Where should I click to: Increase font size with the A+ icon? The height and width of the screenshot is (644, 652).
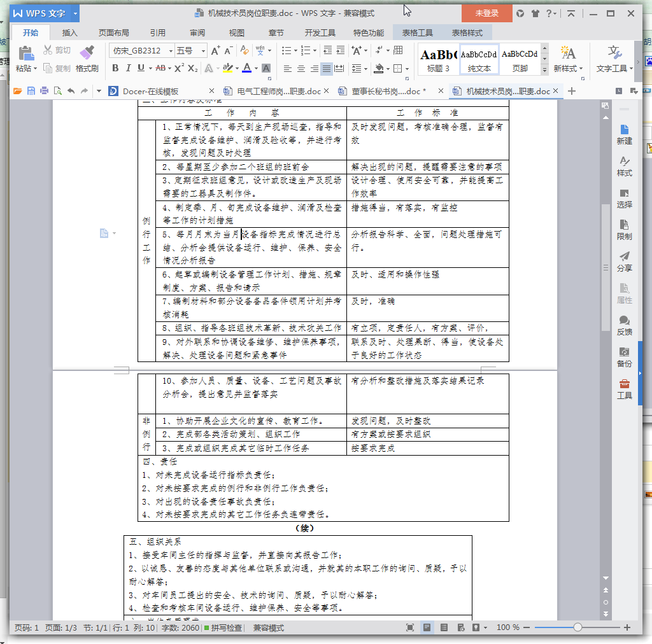(215, 51)
